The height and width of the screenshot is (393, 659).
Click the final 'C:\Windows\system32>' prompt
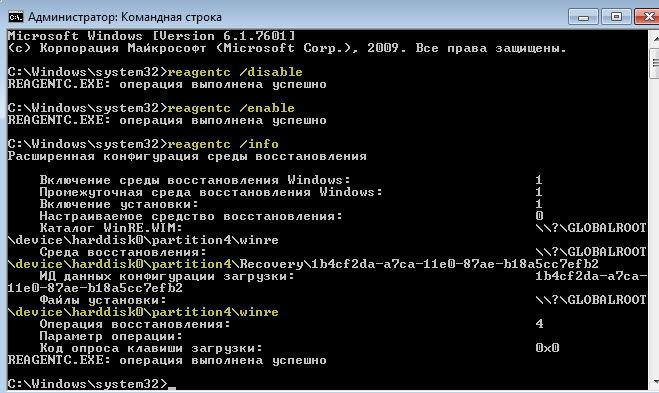pyautogui.click(x=87, y=384)
